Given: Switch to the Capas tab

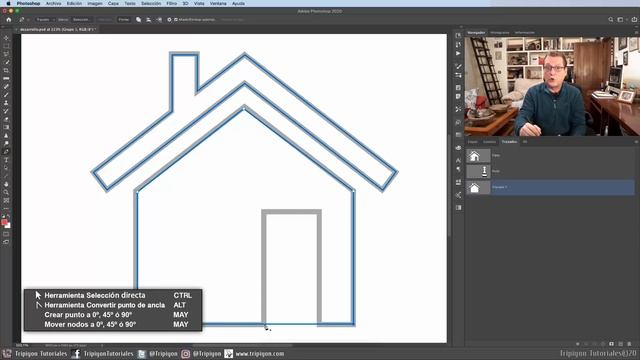Looking at the screenshot, I should [473, 142].
